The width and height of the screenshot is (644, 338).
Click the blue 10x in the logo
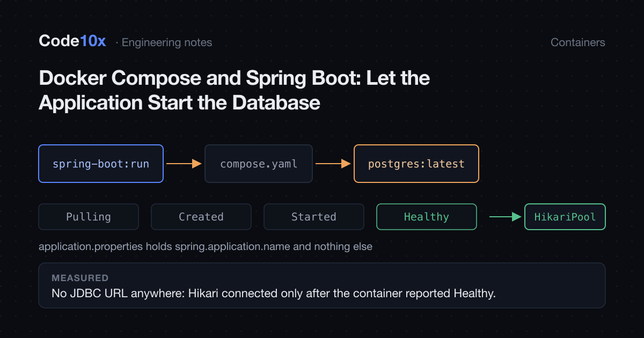(93, 41)
